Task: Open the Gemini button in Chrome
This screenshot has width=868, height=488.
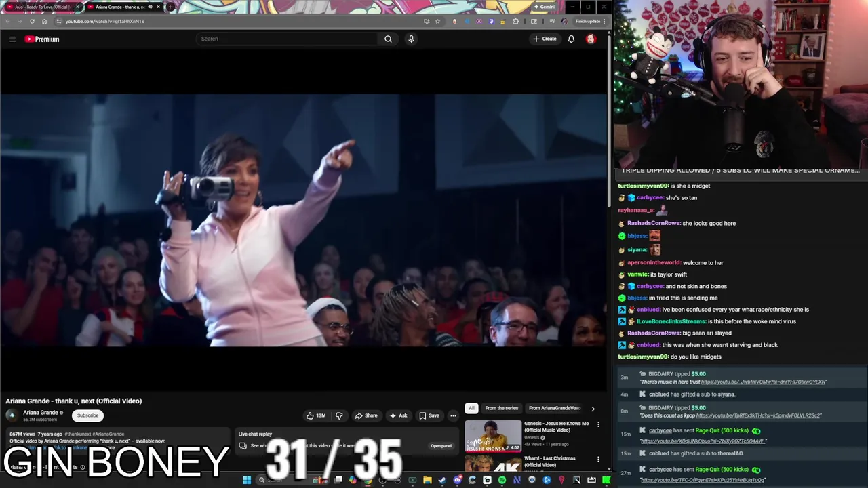Action: 544,7
